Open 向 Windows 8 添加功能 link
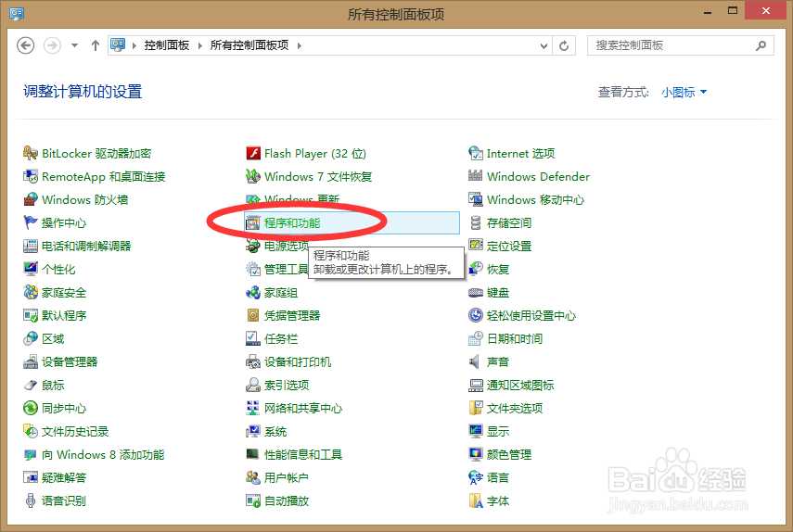This screenshot has width=793, height=532. [103, 454]
